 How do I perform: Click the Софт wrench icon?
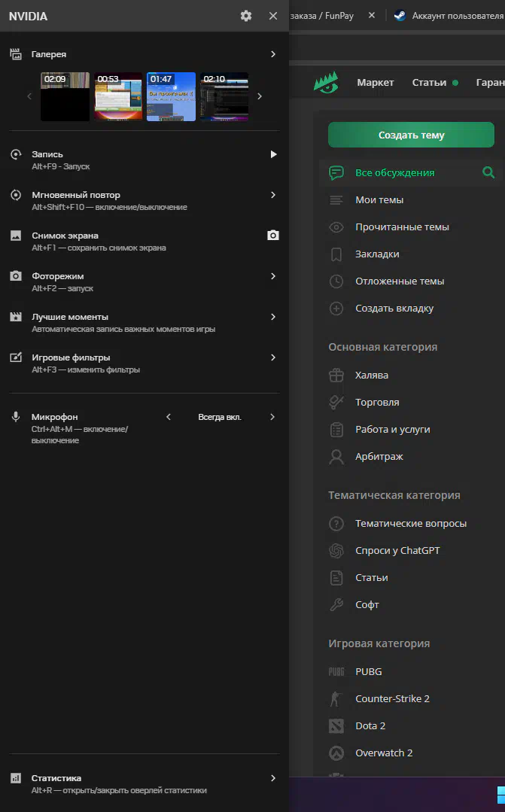(x=336, y=604)
